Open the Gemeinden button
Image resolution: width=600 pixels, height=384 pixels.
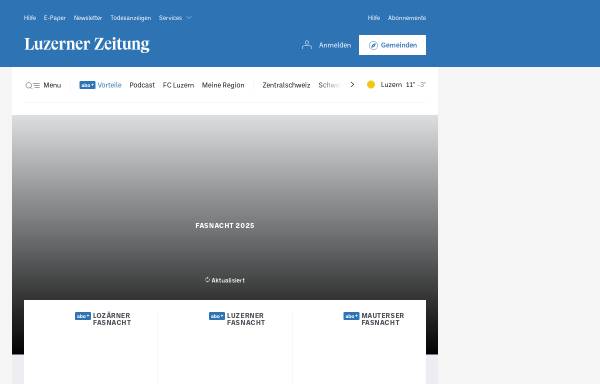point(392,45)
